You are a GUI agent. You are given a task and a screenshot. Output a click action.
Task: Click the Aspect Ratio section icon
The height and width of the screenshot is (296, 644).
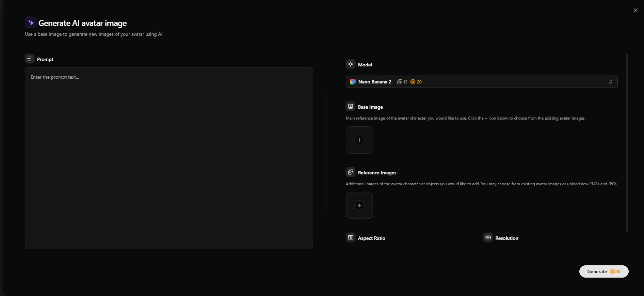(351, 237)
